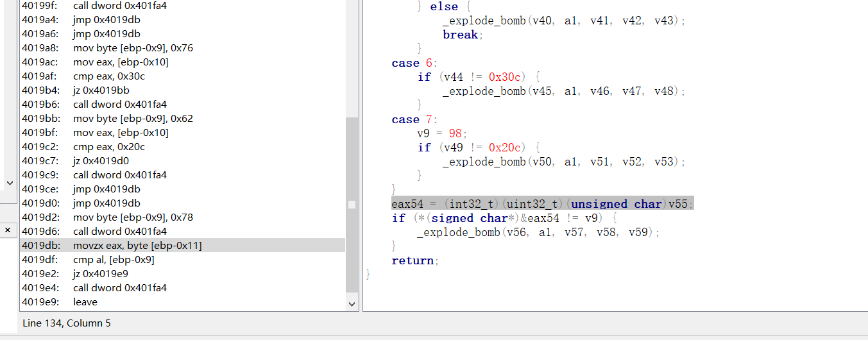
Task: Click the disassembly scrollbar down arrow
Action: tap(352, 303)
